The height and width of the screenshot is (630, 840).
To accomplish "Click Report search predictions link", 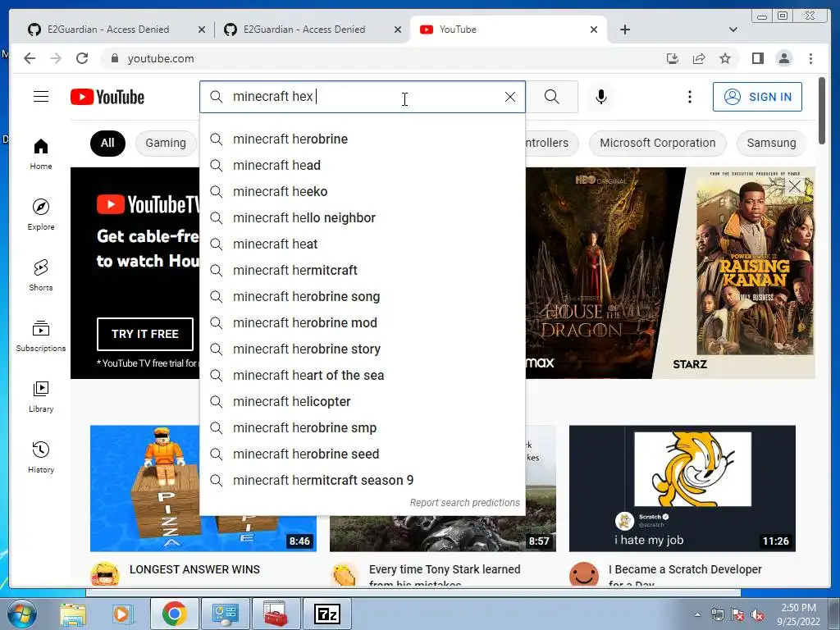I will [464, 503].
